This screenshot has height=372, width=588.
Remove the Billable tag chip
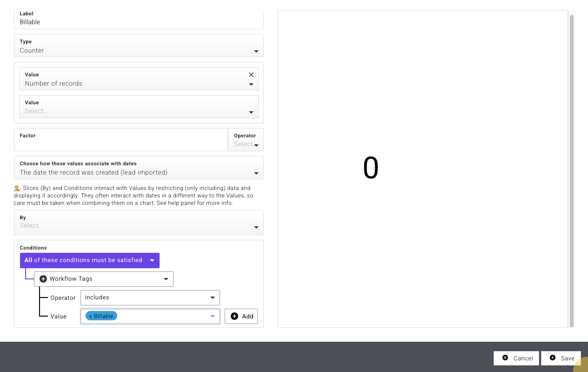[90, 316]
